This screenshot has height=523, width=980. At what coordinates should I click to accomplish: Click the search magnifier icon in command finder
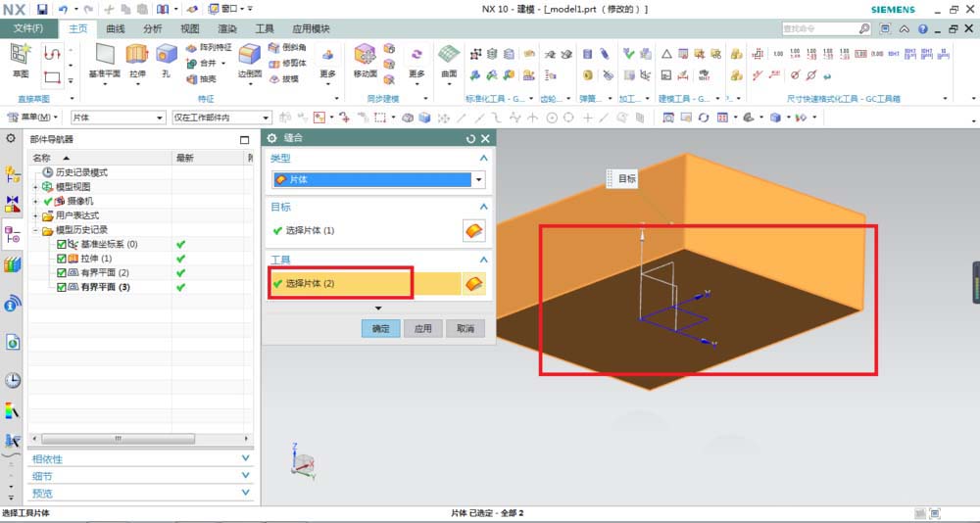(863, 28)
